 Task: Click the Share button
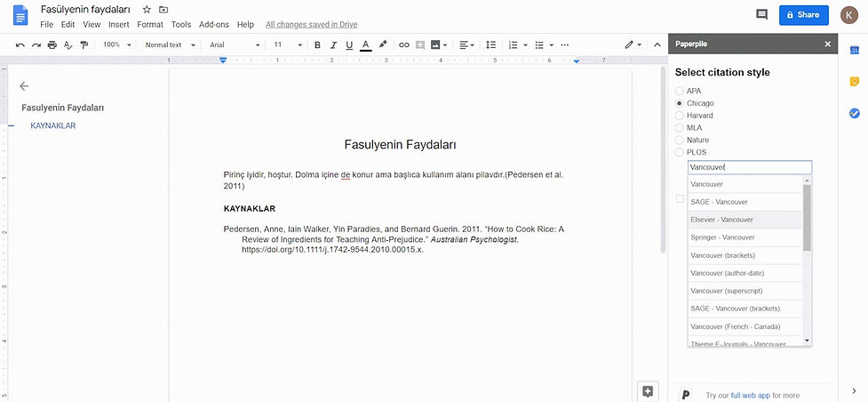click(804, 15)
